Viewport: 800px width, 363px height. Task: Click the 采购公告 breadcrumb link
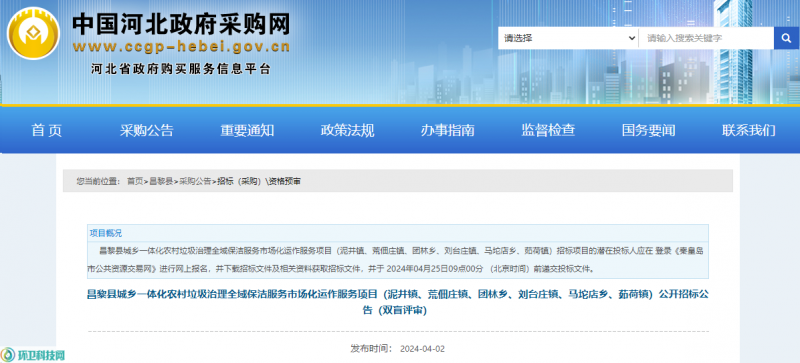195,181
